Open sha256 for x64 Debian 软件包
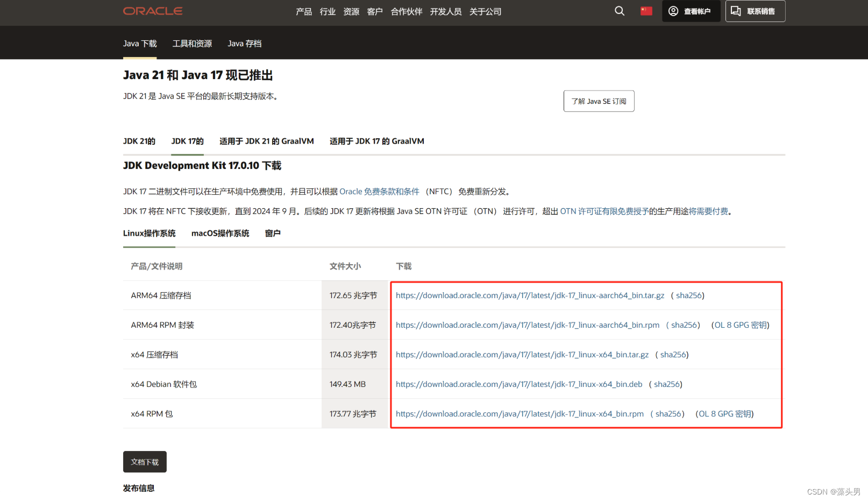 (x=667, y=384)
